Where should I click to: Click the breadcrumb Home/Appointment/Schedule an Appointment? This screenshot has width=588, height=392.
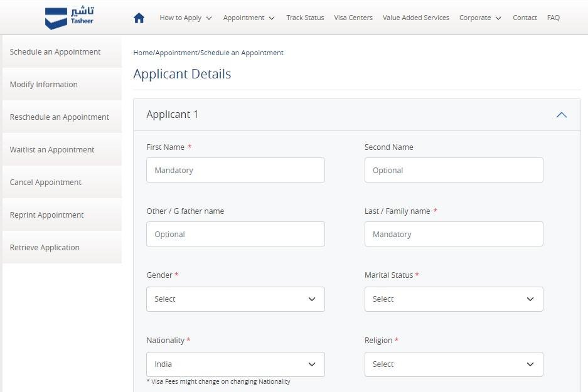pos(208,53)
